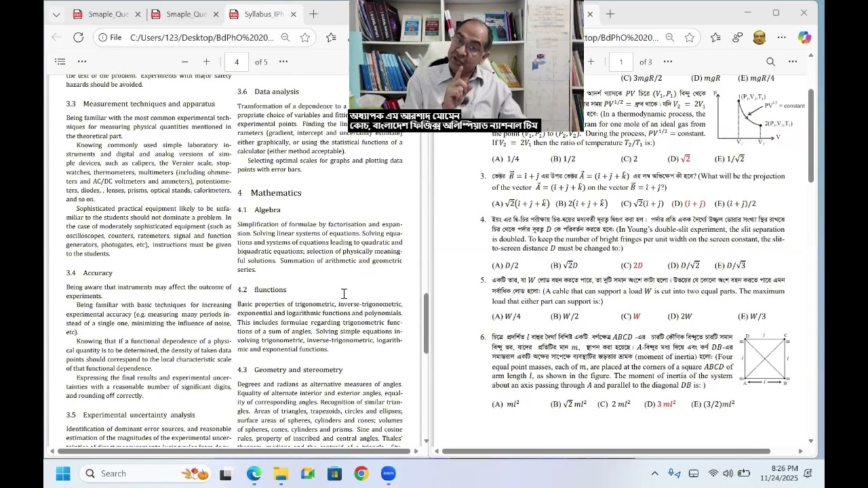
Task: Click the down arrow of left window scrollbar
Action: tap(426, 441)
